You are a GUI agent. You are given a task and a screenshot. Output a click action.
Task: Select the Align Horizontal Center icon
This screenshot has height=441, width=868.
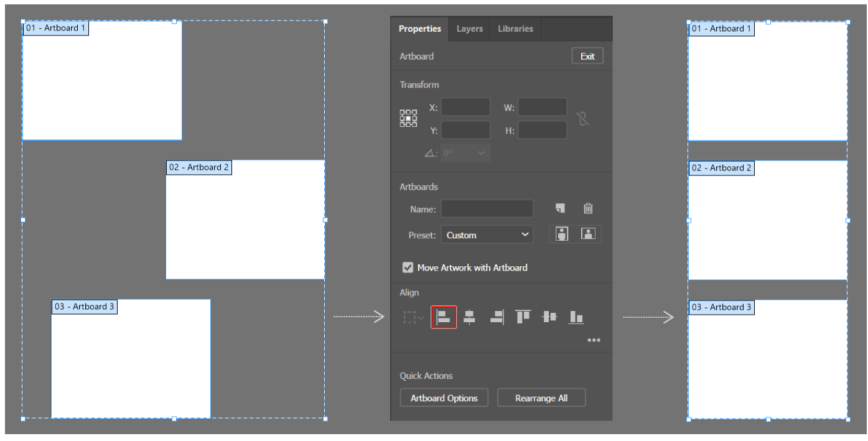click(x=470, y=317)
